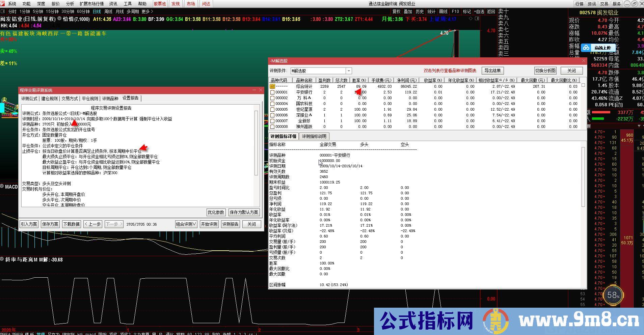Screen dimensions: 644x335
Task: Open the settings circle icon next to 闽发铝业 title
Action: point(59,19)
